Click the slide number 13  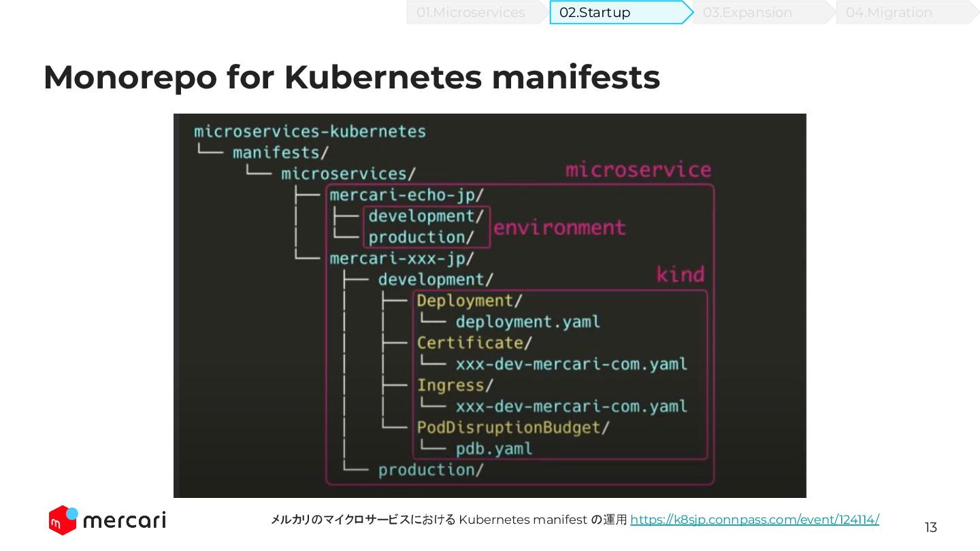point(930,527)
